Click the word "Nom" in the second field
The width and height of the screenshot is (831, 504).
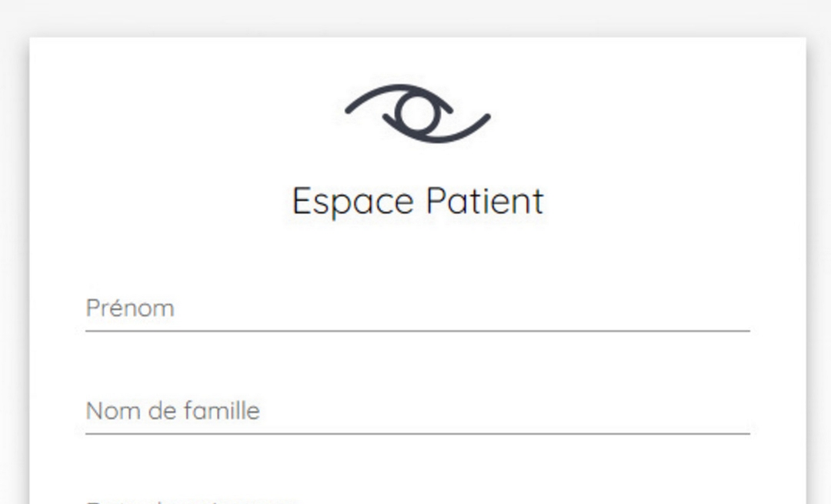(105, 411)
